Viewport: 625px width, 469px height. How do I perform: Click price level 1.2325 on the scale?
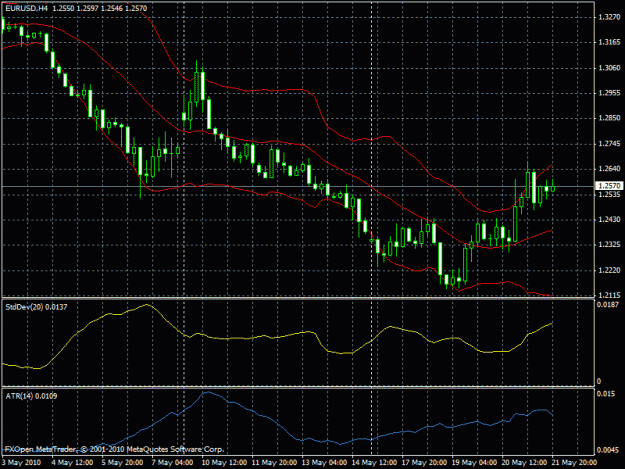pyautogui.click(x=609, y=245)
